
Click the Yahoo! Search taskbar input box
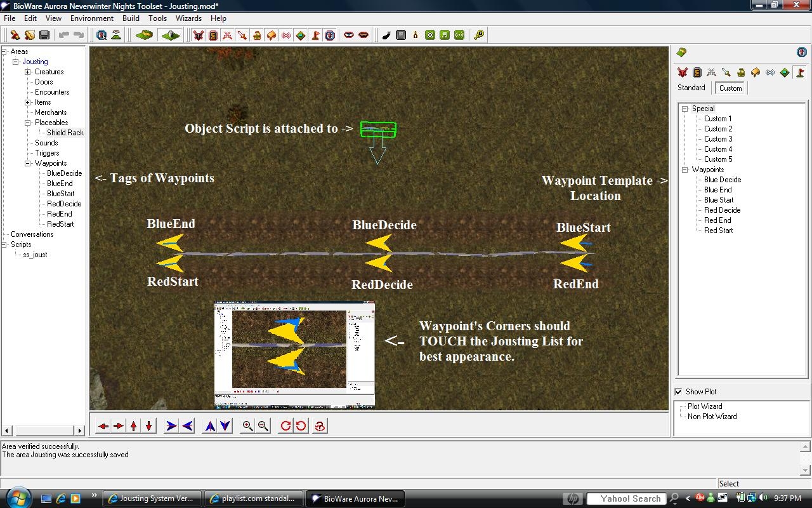625,499
